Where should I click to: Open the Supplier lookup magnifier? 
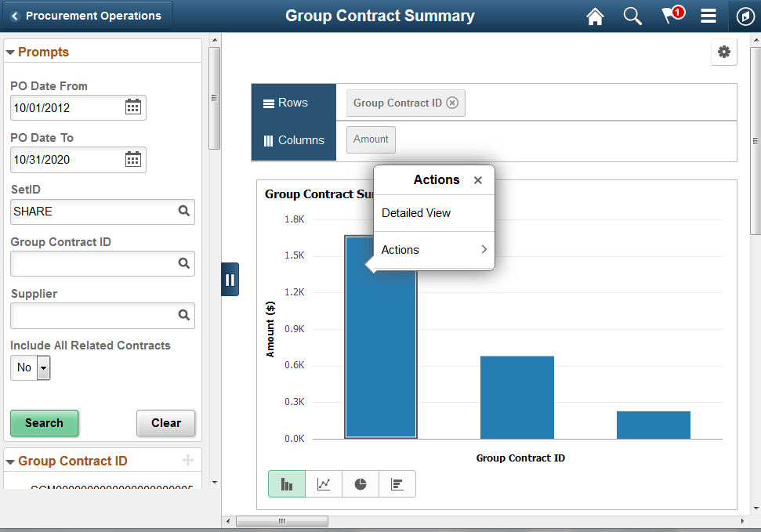click(x=183, y=316)
